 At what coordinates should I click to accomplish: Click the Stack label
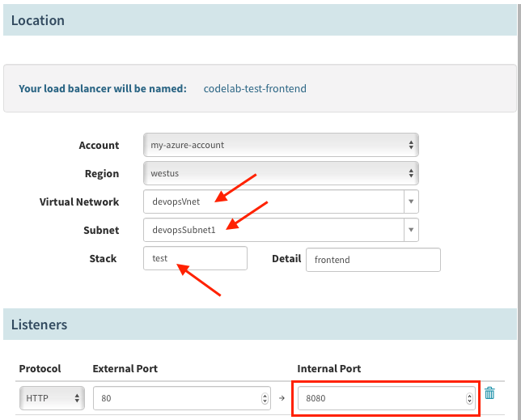(103, 258)
